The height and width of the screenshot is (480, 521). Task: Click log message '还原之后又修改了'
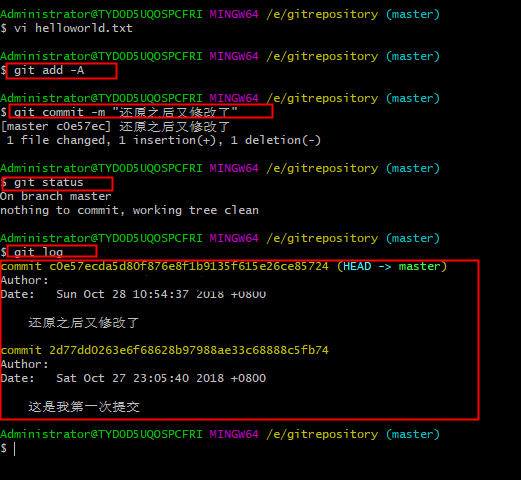click(x=84, y=323)
